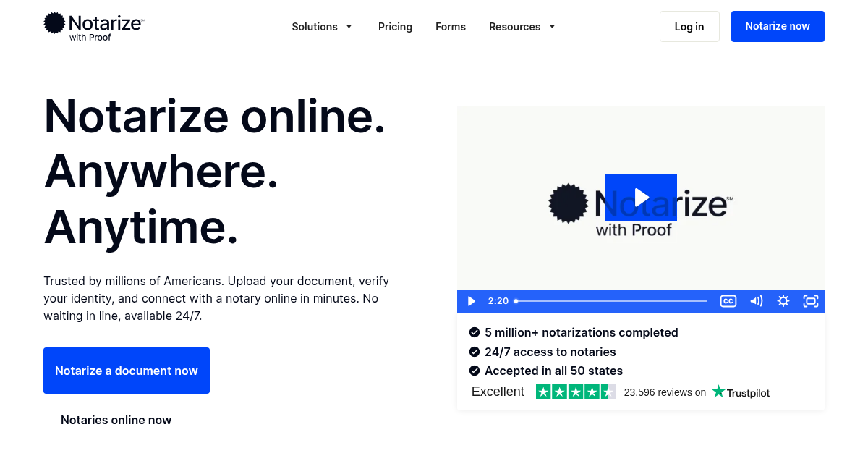Click the 2:20 video duration label

[498, 301]
